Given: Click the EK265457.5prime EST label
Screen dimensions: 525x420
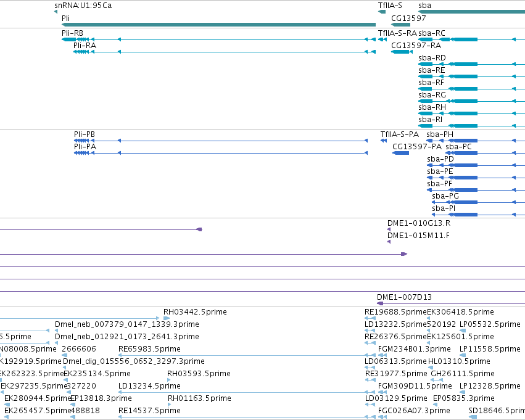Looking at the screenshot, I should 38,411.
